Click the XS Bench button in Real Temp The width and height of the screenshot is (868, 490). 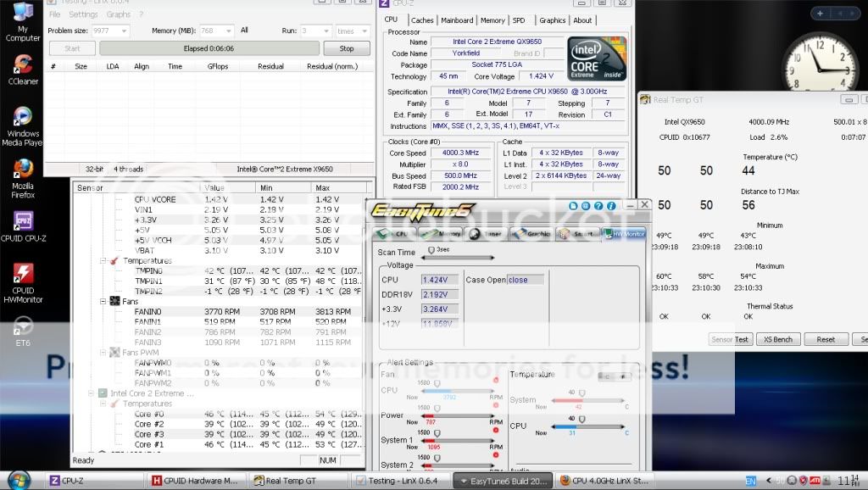tap(778, 339)
